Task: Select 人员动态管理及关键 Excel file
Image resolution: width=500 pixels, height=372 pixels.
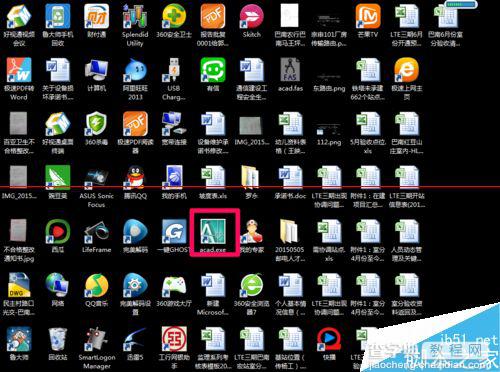Action: tap(406, 232)
